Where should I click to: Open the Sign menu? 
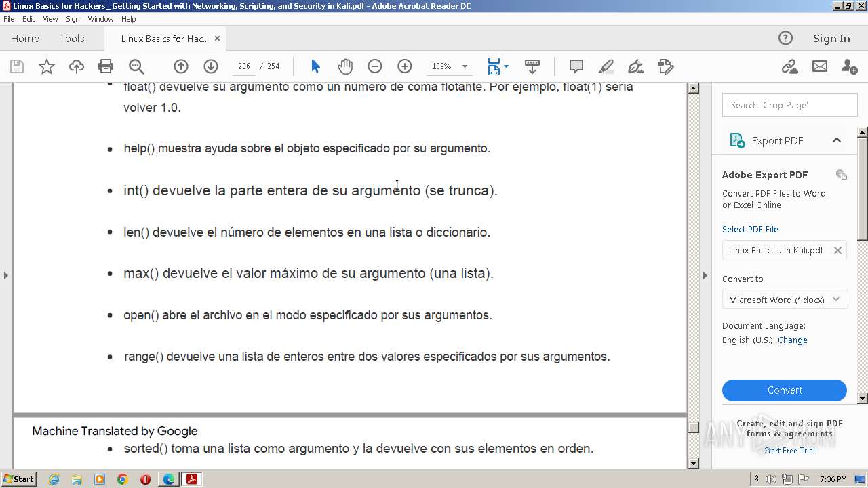pyautogui.click(x=73, y=19)
